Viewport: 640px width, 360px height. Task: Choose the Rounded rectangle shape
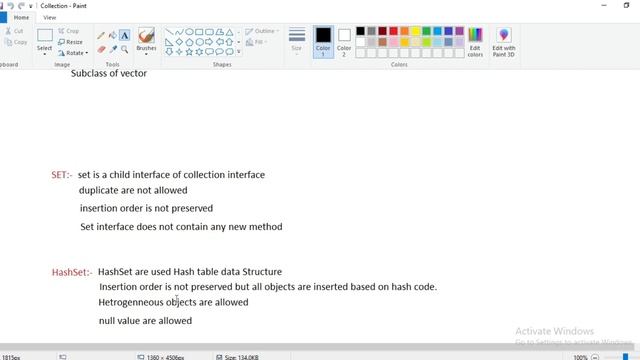[x=209, y=32]
